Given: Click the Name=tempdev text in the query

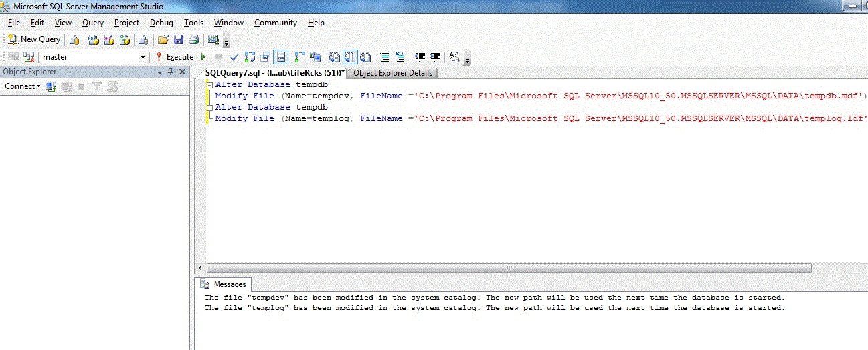Looking at the screenshot, I should pos(317,96).
